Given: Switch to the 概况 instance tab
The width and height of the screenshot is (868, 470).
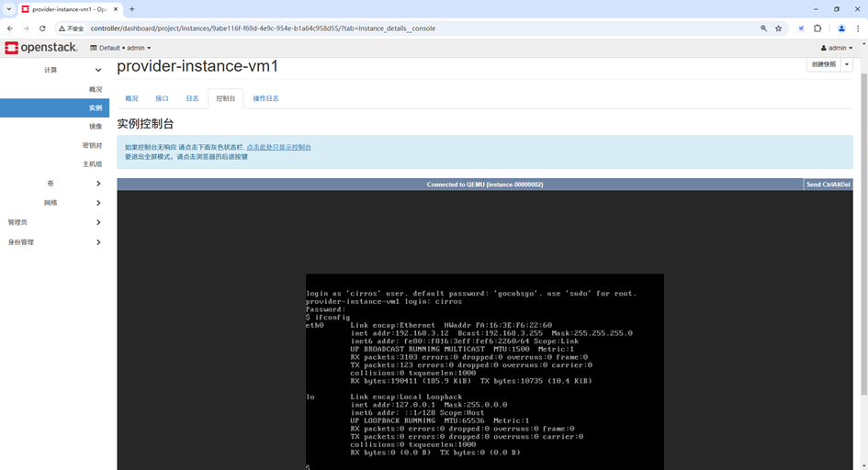Looking at the screenshot, I should 131,98.
